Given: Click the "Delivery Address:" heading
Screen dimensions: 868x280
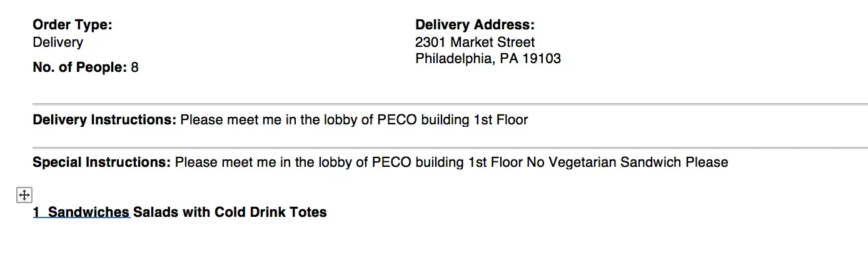Looking at the screenshot, I should pos(475,25).
